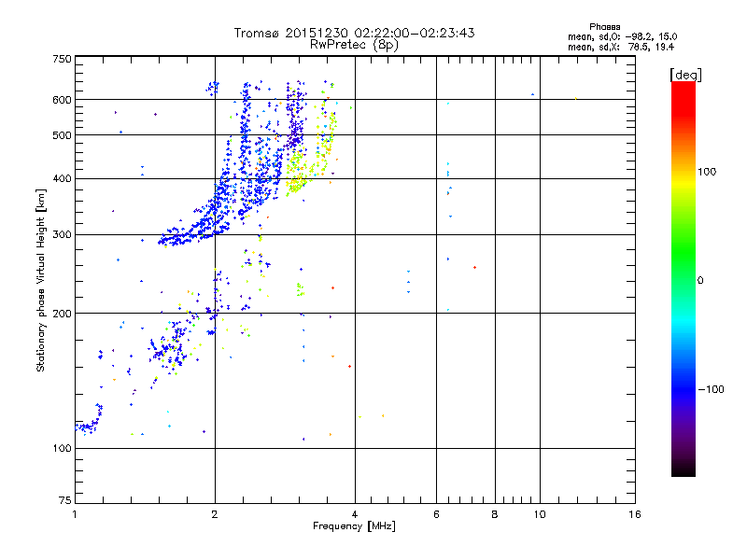This screenshot has width=747, height=560.
Task: Click the '500' y-axis tick label
Action: pos(63,135)
